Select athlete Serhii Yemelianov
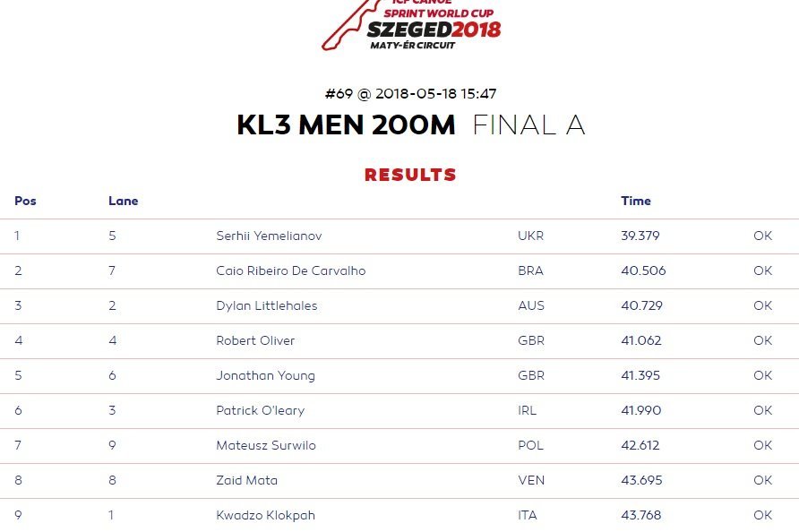Image resolution: width=799 pixels, height=532 pixels. click(x=269, y=236)
